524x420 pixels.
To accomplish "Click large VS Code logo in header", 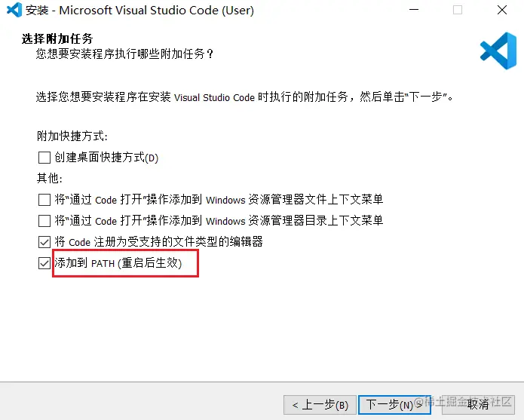I will pyautogui.click(x=498, y=51).
